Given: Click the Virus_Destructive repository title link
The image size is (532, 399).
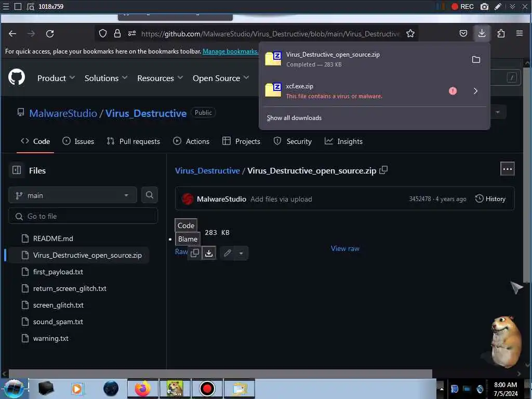Looking at the screenshot, I should 146,113.
